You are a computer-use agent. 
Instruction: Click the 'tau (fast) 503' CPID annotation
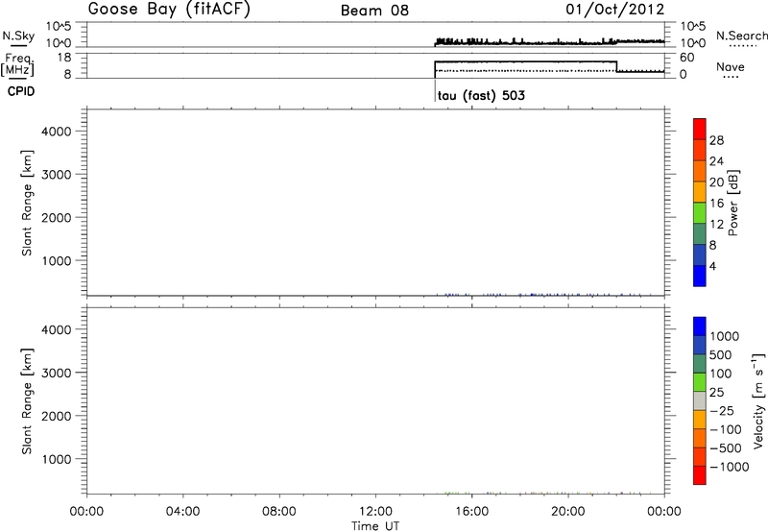[481, 95]
